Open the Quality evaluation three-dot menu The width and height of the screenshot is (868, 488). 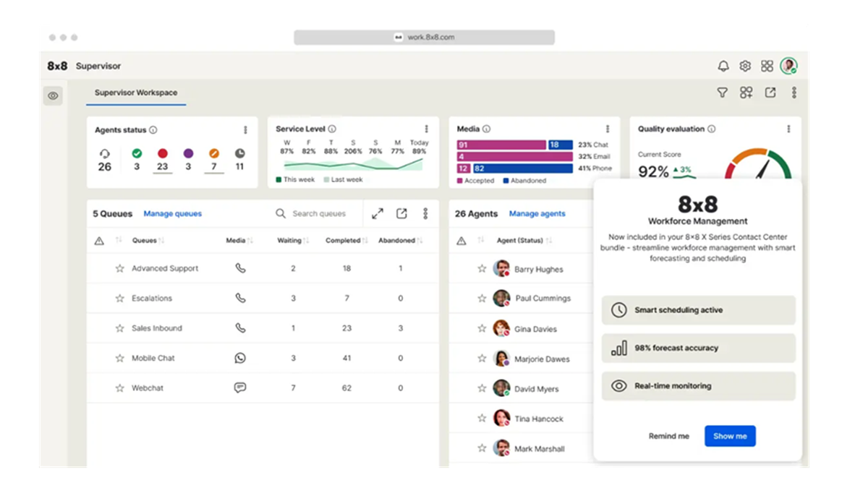tap(788, 129)
